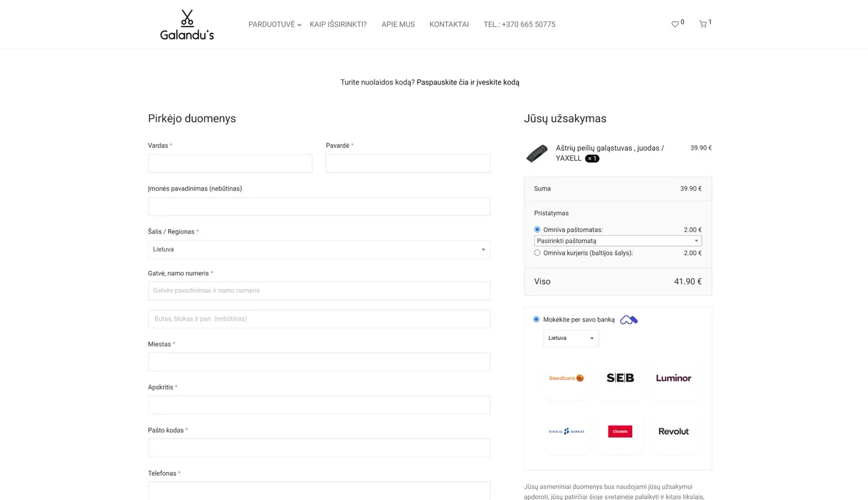Choose Revolut as payment option
Viewport: 868px width, 500px height.
pyautogui.click(x=673, y=431)
